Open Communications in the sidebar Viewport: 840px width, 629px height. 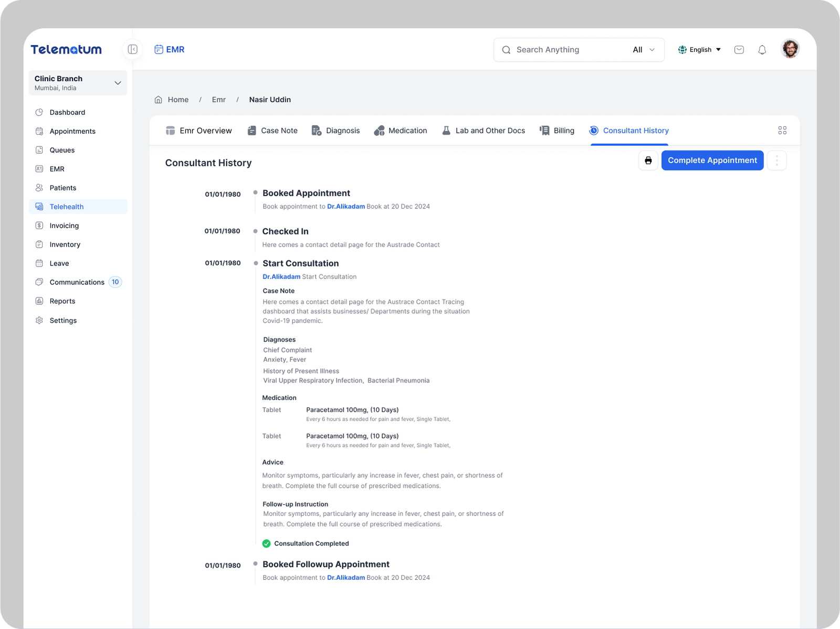pos(77,282)
